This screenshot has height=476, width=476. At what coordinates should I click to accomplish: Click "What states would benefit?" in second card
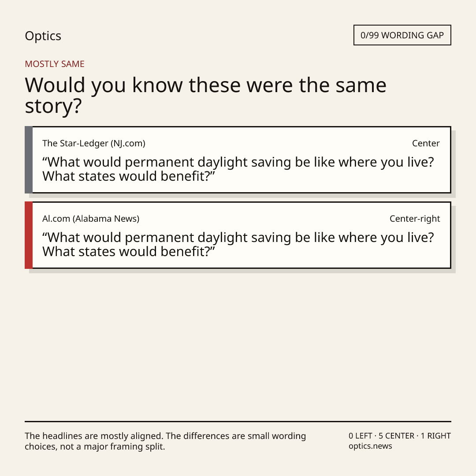128,252
